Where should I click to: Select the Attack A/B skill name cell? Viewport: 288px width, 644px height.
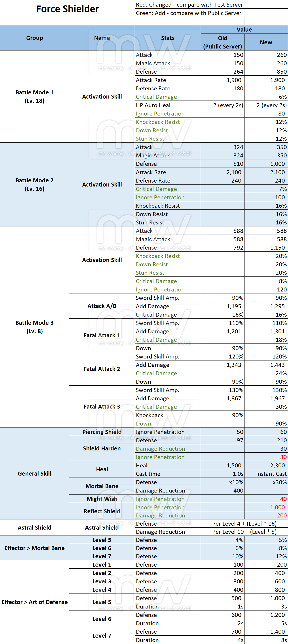[x=102, y=306]
